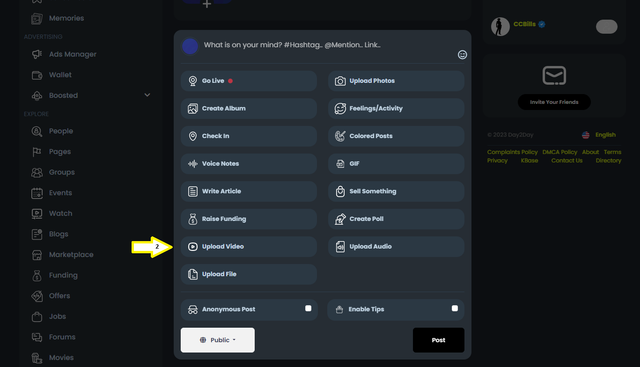Screen dimensions: 640x367
Task: Open Funding in the sidebar
Action: click(x=63, y=275)
